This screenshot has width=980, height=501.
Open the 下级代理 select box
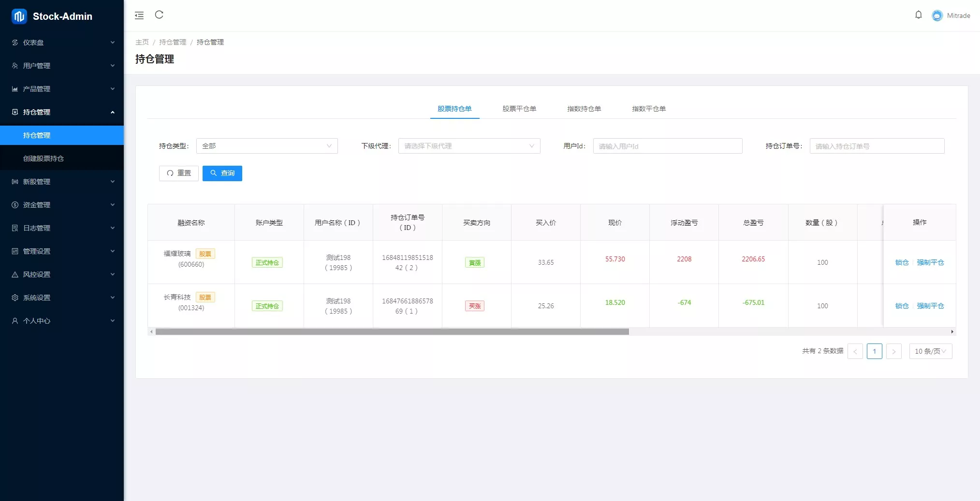[469, 146]
